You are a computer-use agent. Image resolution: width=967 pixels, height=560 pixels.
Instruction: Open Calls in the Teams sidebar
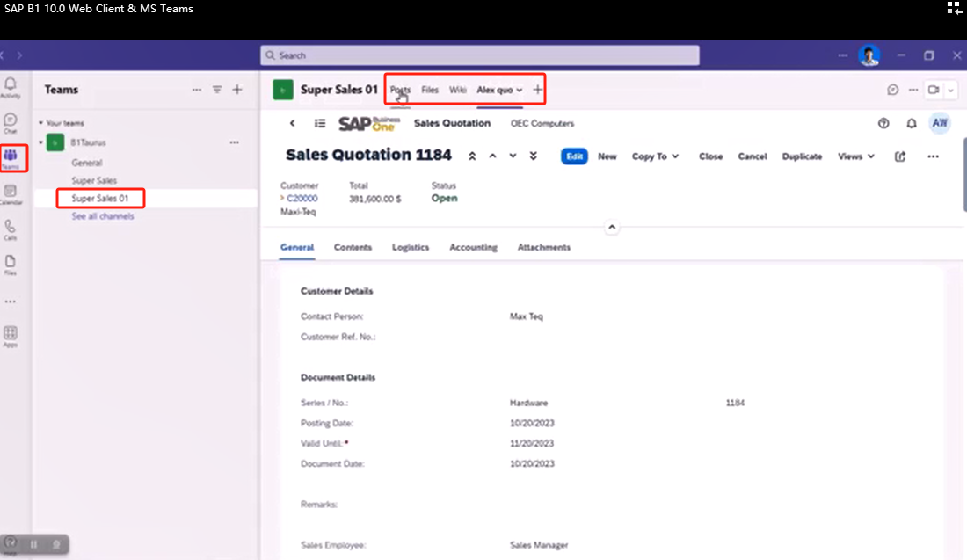(x=11, y=229)
